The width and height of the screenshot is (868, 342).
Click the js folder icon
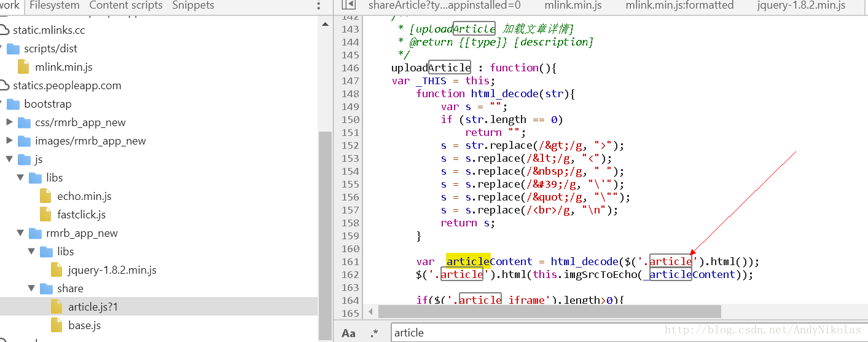[x=25, y=159]
